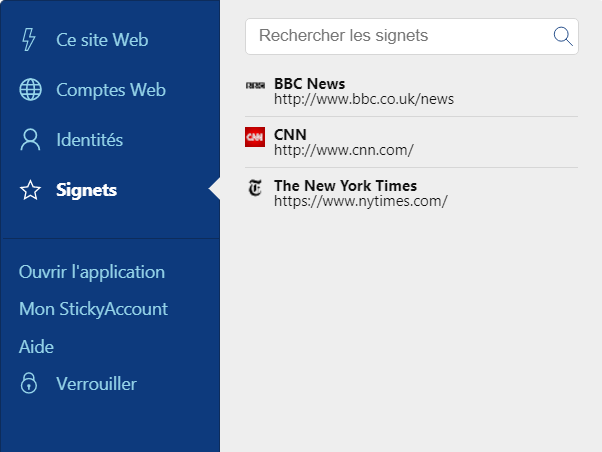The height and width of the screenshot is (452, 602).
Task: Switch to Comptes Web section
Action: click(111, 90)
